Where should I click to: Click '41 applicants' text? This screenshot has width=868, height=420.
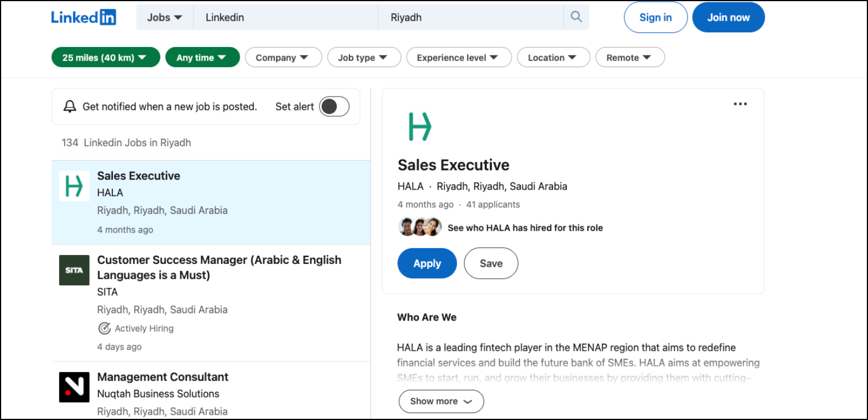click(493, 204)
